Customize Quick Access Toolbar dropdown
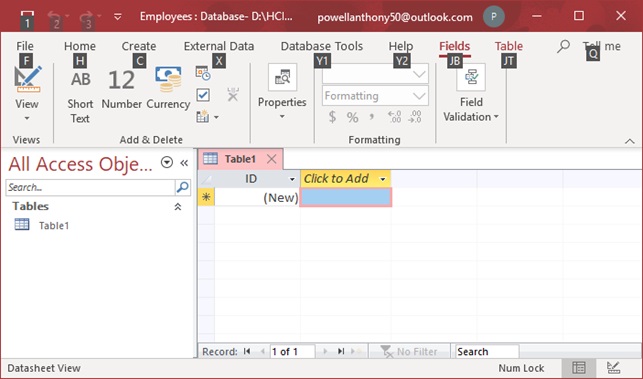 [118, 17]
